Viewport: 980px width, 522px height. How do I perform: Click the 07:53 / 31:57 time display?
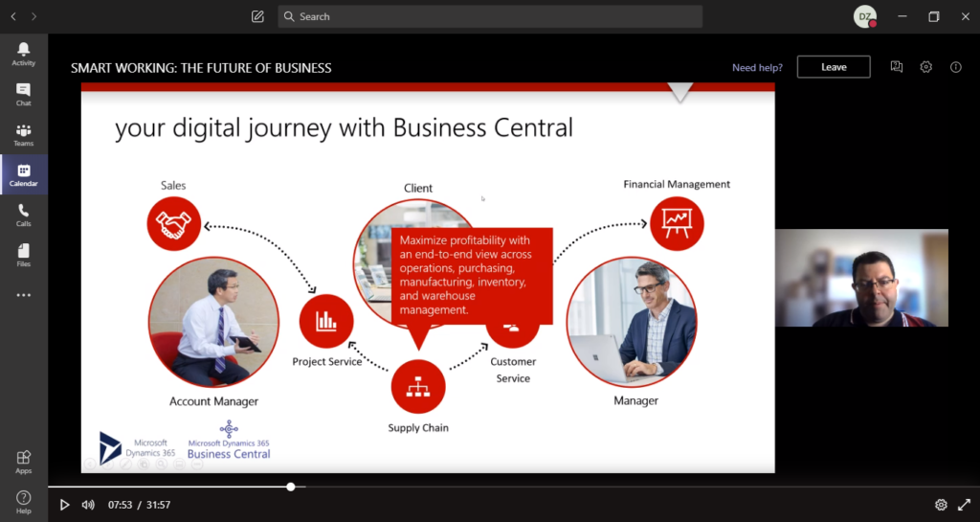140,505
